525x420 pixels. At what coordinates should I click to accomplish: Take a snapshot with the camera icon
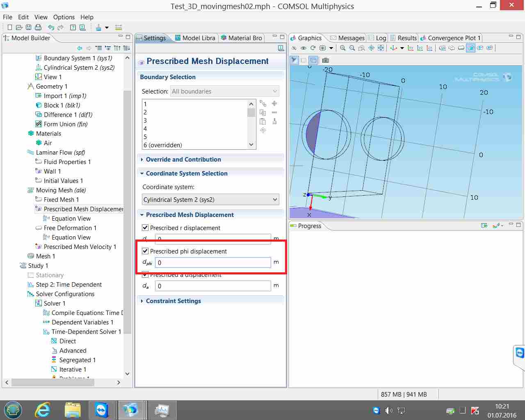coord(326,60)
